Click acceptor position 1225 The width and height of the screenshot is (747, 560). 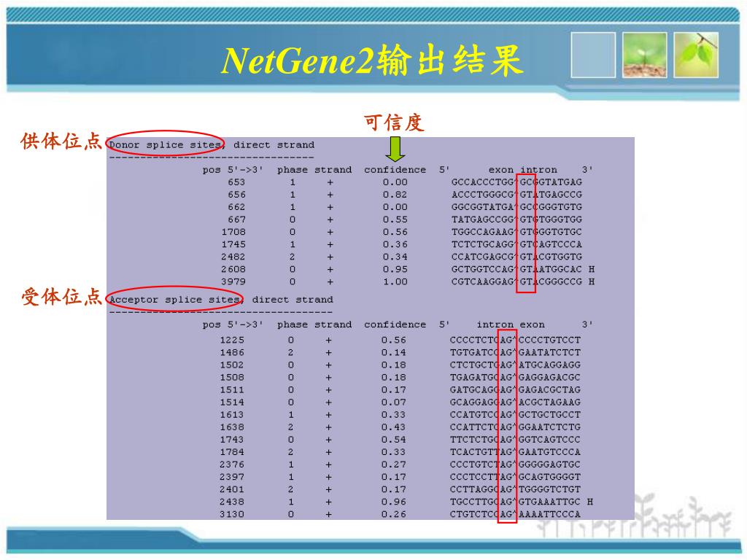click(232, 340)
